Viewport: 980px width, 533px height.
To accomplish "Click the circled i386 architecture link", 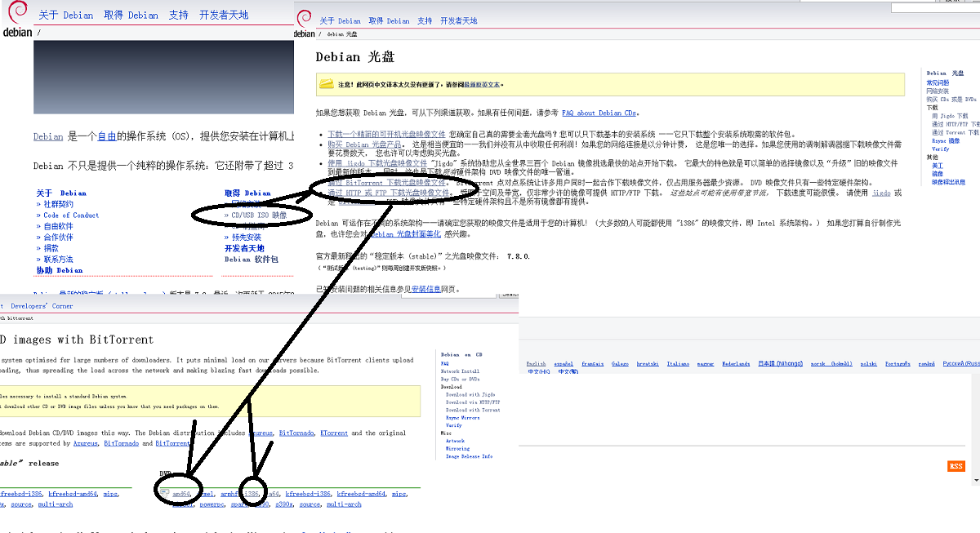I will click(x=253, y=494).
